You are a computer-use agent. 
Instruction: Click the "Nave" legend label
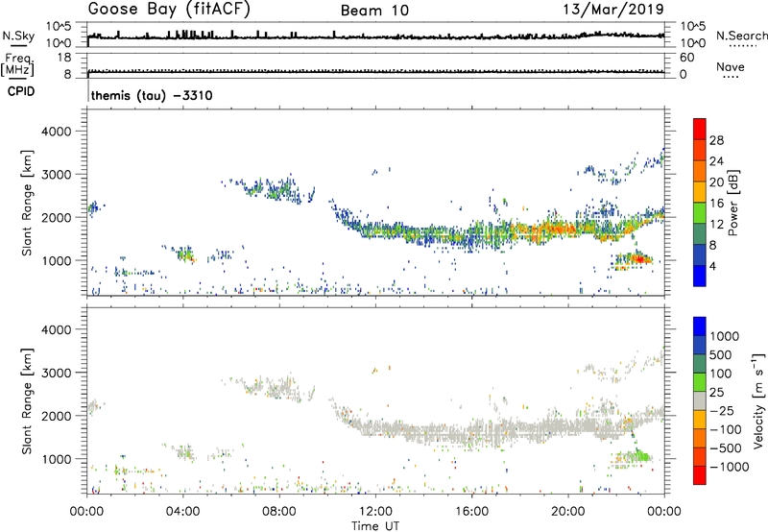tap(731, 66)
